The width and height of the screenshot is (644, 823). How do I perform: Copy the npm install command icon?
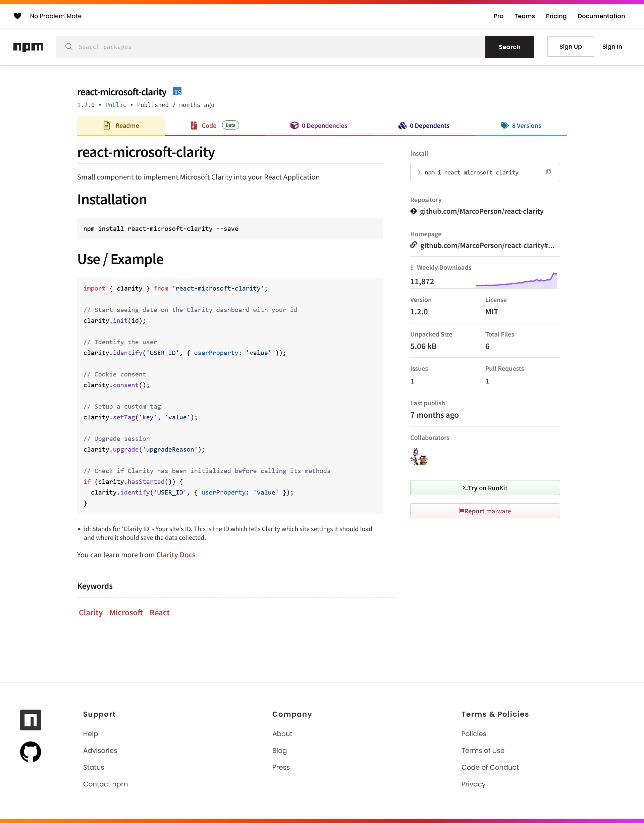click(548, 172)
